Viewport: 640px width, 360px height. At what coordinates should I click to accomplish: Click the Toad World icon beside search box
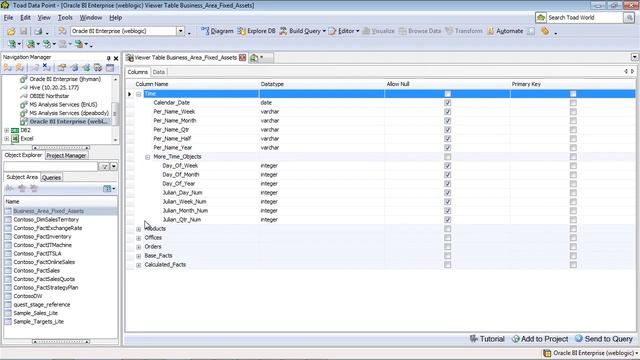(x=541, y=18)
